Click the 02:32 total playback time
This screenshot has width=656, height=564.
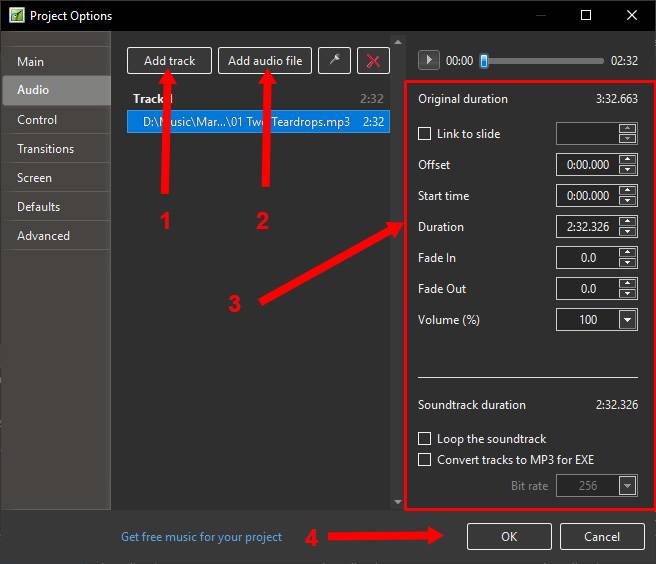pyautogui.click(x=624, y=61)
